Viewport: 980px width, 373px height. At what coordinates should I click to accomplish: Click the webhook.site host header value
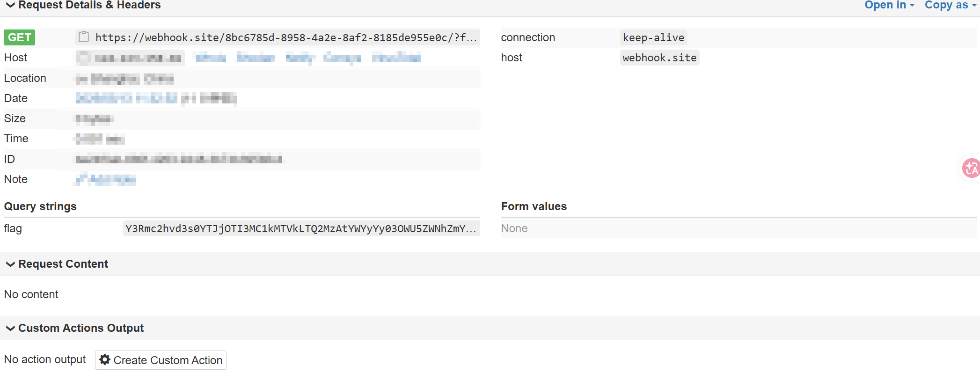[x=659, y=58]
